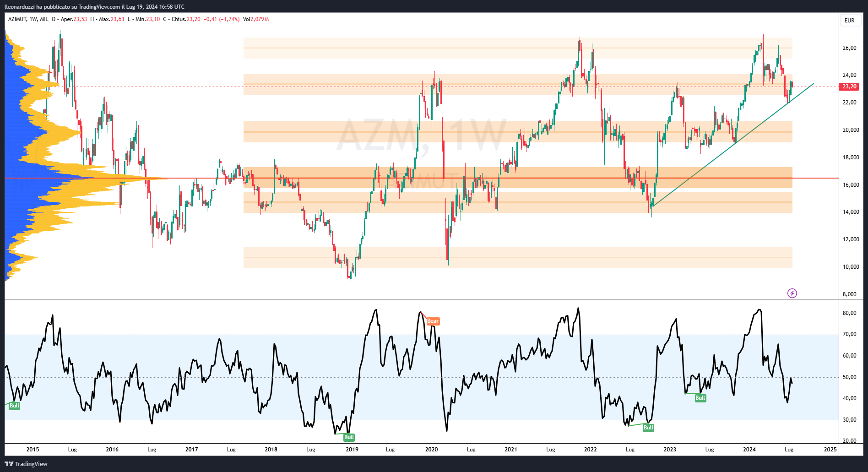
Task: Click the Vol 2,079M volume value
Action: click(x=256, y=19)
